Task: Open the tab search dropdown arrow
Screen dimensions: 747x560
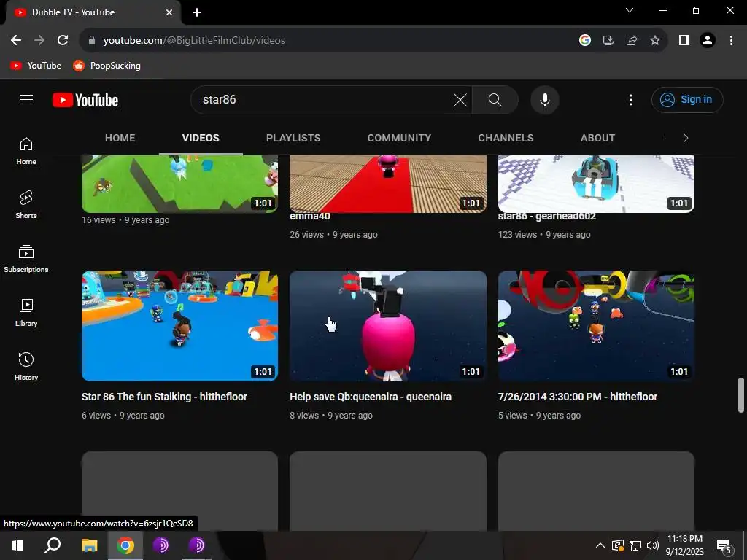Action: tap(630, 10)
